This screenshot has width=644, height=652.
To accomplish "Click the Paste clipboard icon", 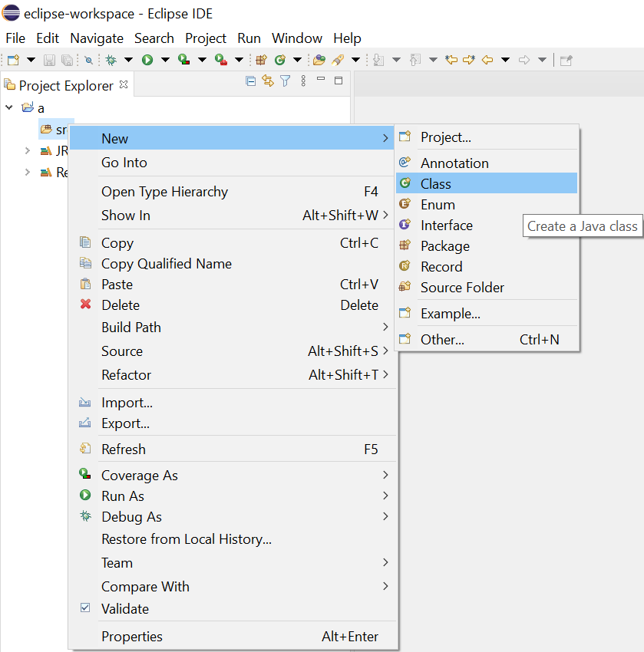I will [x=85, y=284].
